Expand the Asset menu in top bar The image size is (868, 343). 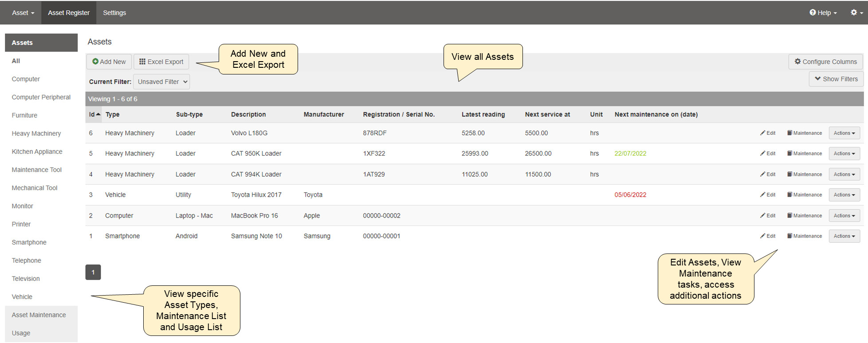click(x=23, y=13)
